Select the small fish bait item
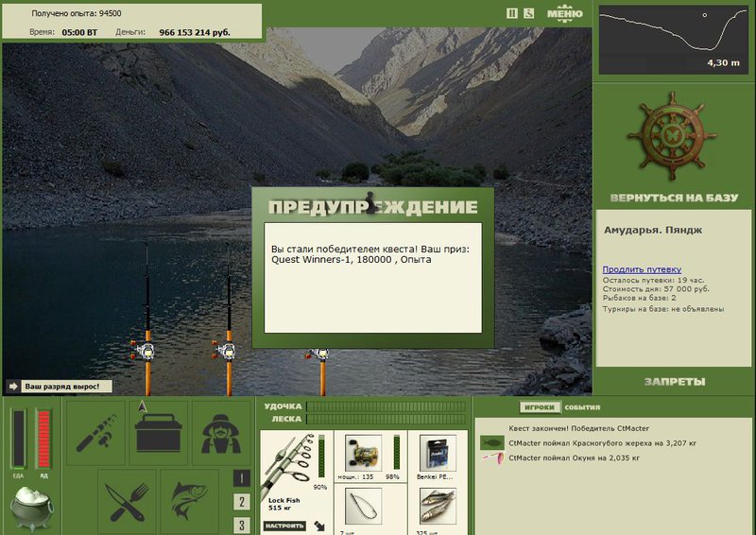Image resolution: width=756 pixels, height=535 pixels. click(x=438, y=506)
